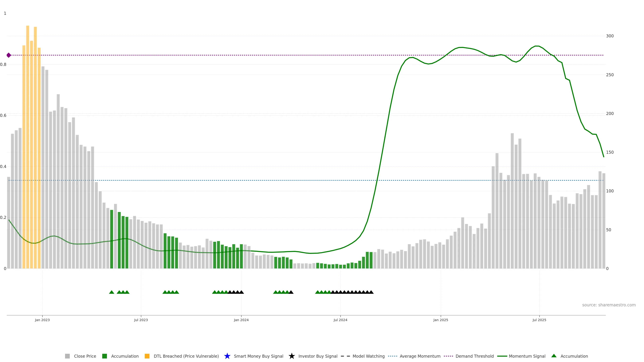Click the Investor Buy Signal legend text
This screenshot has width=644, height=362.
(x=318, y=356)
